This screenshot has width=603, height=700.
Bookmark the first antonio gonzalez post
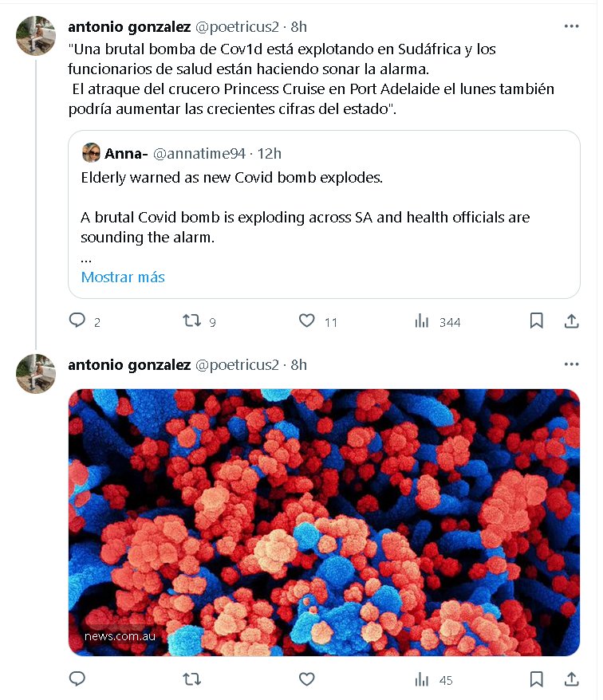(537, 321)
